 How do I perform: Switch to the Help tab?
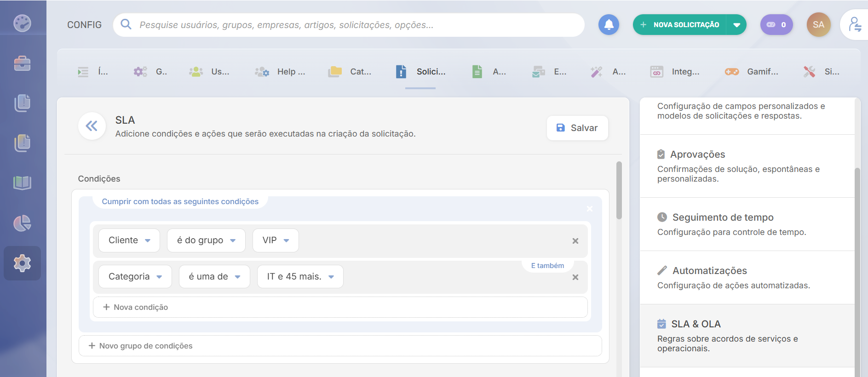[x=281, y=72]
